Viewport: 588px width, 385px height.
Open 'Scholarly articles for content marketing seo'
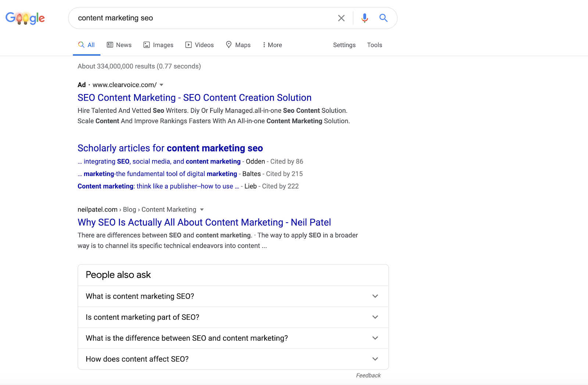tap(170, 148)
